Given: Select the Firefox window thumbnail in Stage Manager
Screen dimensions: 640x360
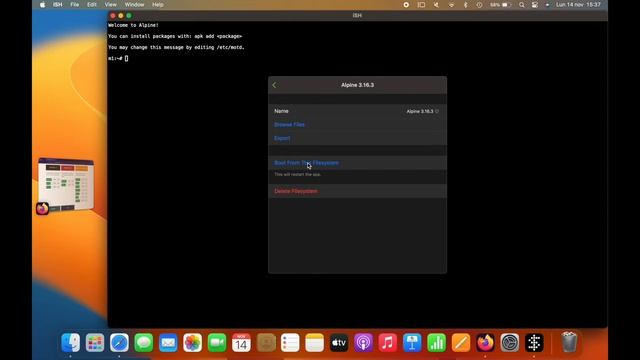Looking at the screenshot, I should tap(66, 185).
